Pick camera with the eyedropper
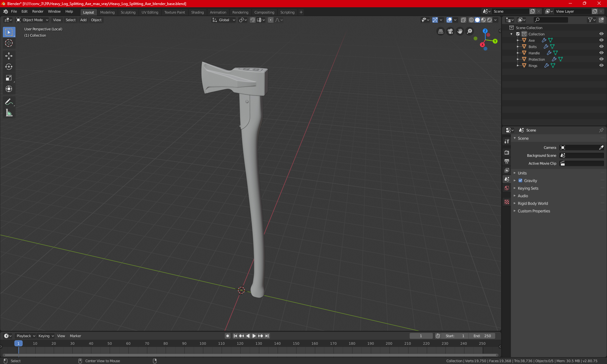Image resolution: width=607 pixels, height=364 pixels. [601, 148]
